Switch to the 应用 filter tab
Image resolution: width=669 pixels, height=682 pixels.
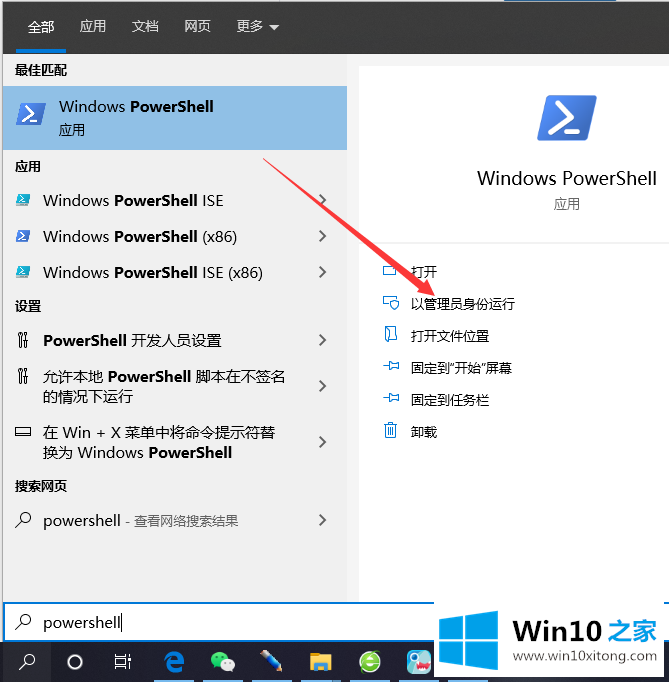pyautogui.click(x=93, y=26)
